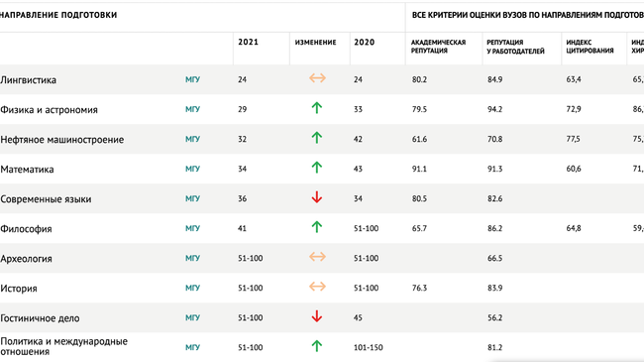Image resolution: width=644 pixels, height=362 pixels.
Task: Click the unchanged arrow icon for Лингвистика
Action: click(317, 78)
